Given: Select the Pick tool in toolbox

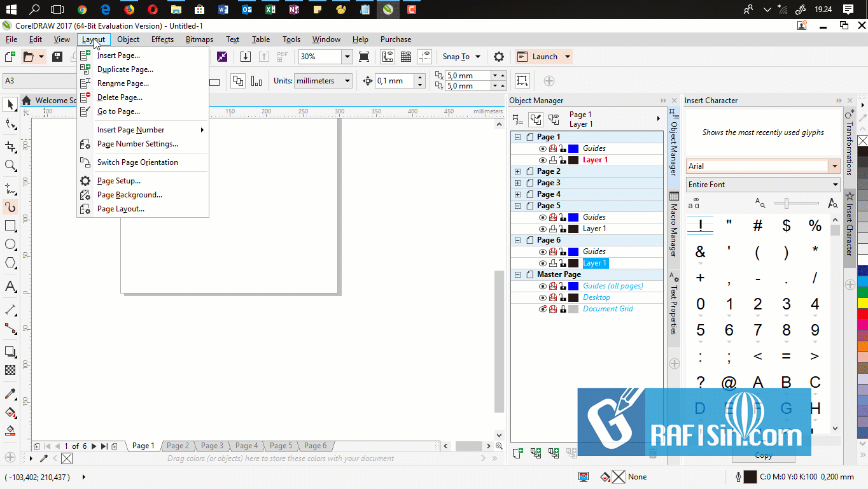Looking at the screenshot, I should 10,104.
